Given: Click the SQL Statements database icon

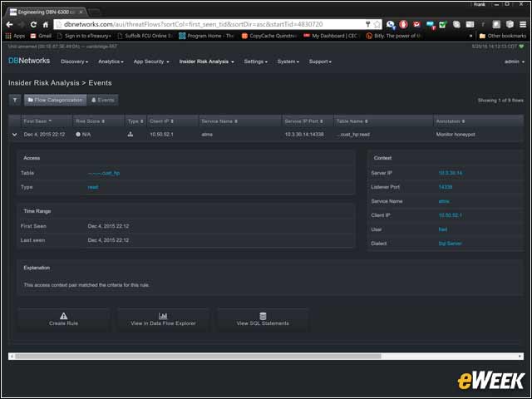Looking at the screenshot, I should [263, 316].
